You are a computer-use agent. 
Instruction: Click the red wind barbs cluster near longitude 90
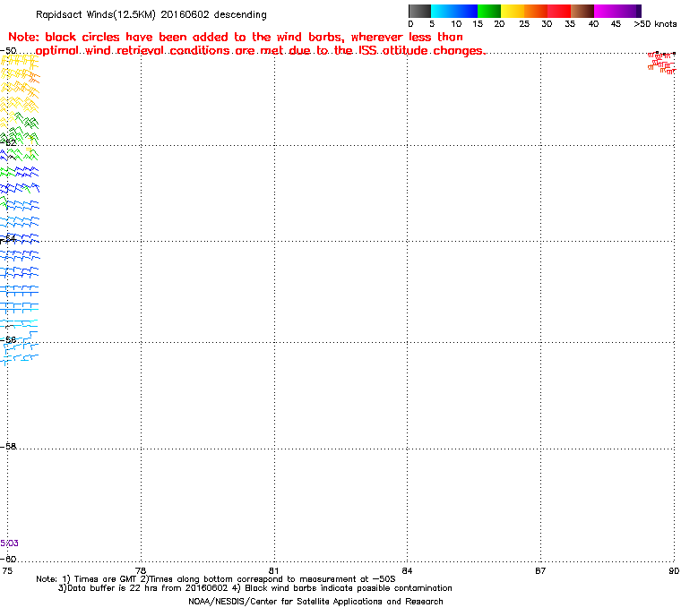pos(662,63)
